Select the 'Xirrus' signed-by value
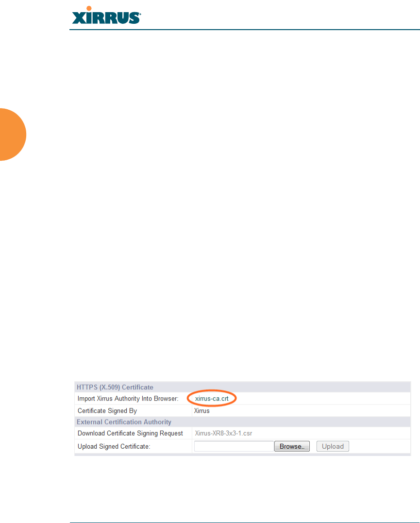This screenshot has height=523, width=420. (x=202, y=411)
